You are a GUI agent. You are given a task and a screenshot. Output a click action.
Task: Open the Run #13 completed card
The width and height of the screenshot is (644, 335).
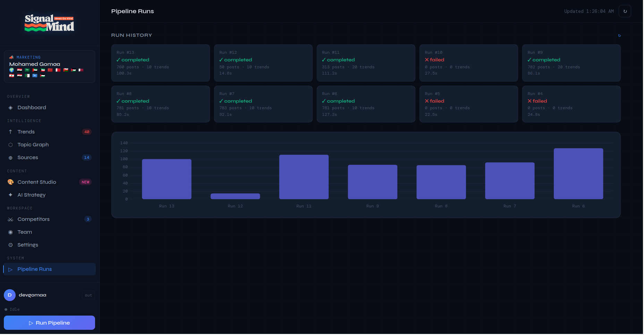(161, 63)
